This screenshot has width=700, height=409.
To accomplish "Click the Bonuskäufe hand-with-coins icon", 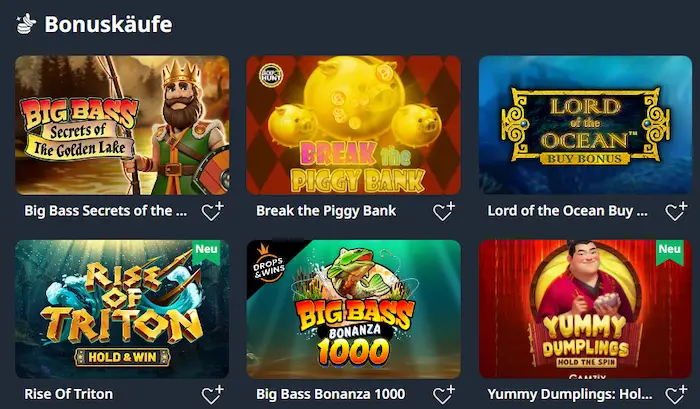I will click(26, 24).
